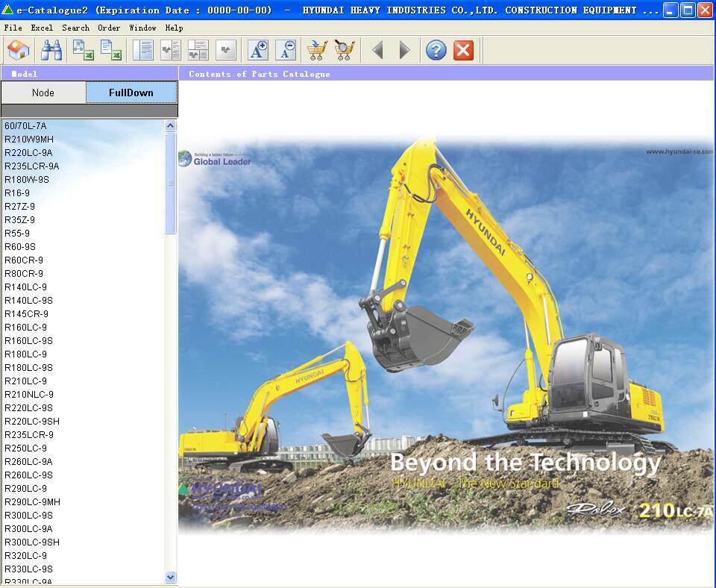Export document list to Excel icon
The width and height of the screenshot is (716, 588).
click(111, 50)
